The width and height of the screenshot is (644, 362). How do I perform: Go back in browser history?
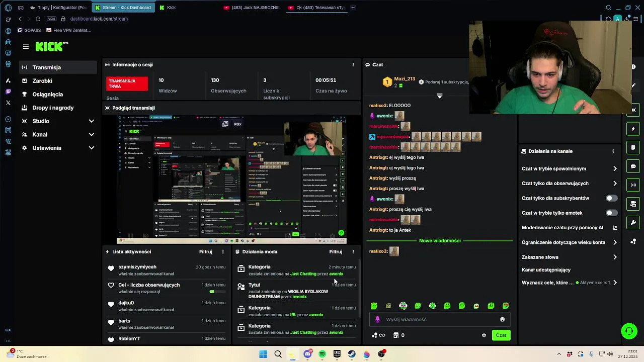pyautogui.click(x=20, y=19)
